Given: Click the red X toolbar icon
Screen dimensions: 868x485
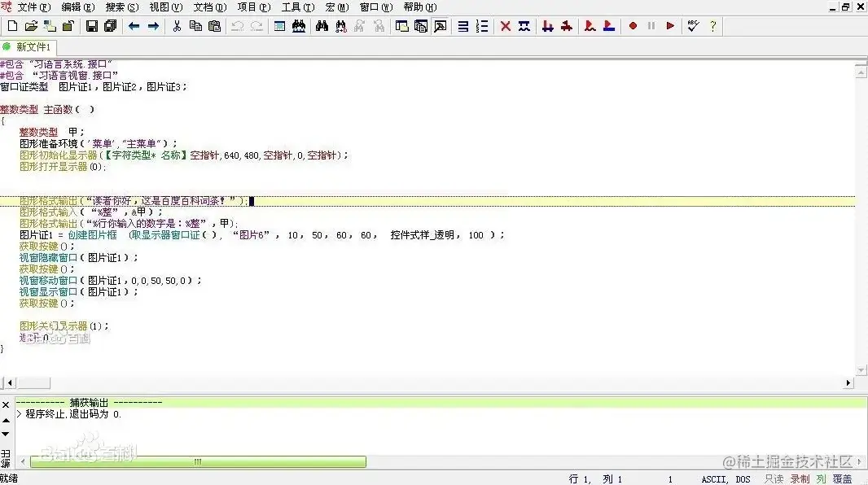Looking at the screenshot, I should pyautogui.click(x=506, y=26).
